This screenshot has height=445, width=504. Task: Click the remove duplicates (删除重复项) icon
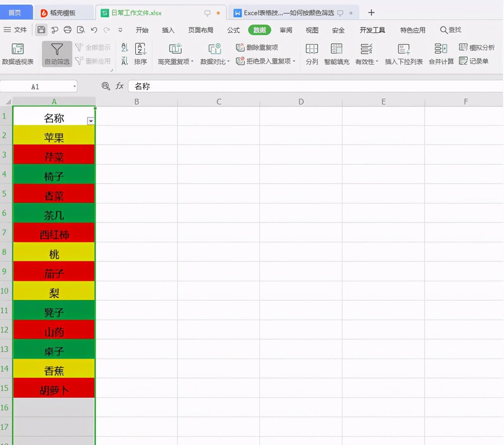[240, 48]
